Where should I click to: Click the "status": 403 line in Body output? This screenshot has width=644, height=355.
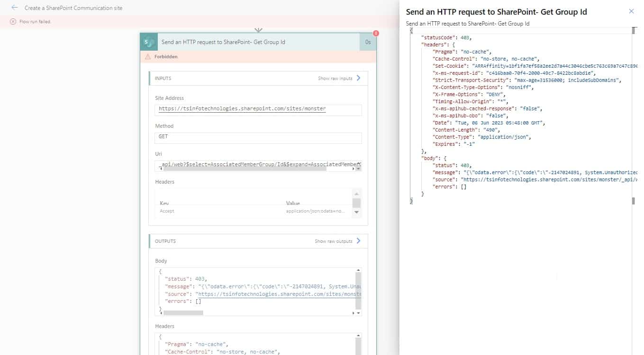[x=186, y=279]
